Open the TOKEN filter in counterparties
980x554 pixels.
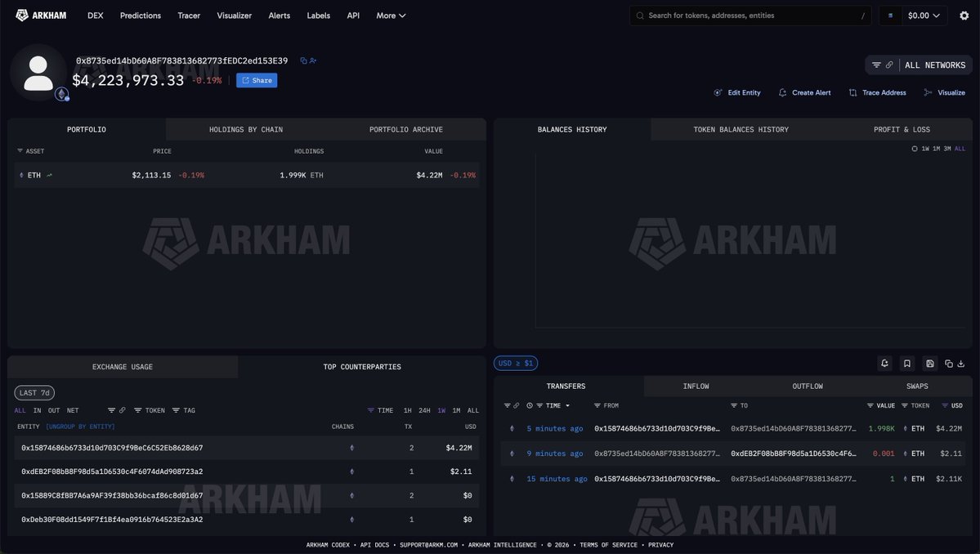coord(150,410)
